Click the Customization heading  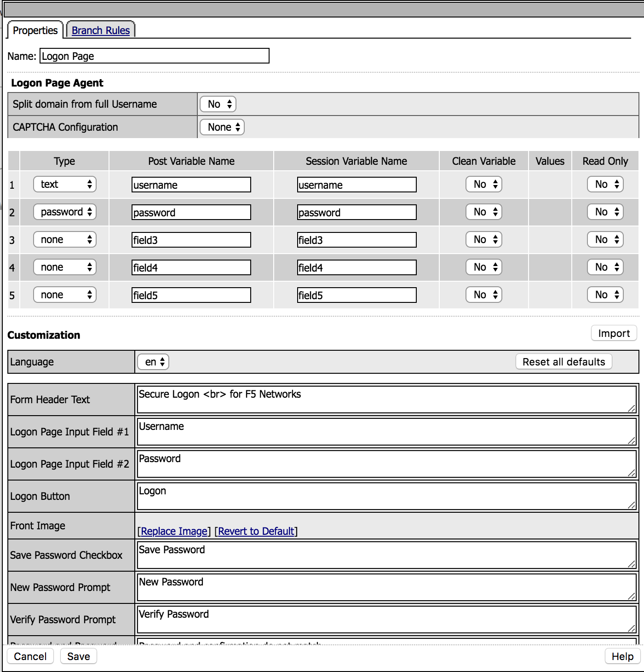pyautogui.click(x=44, y=335)
